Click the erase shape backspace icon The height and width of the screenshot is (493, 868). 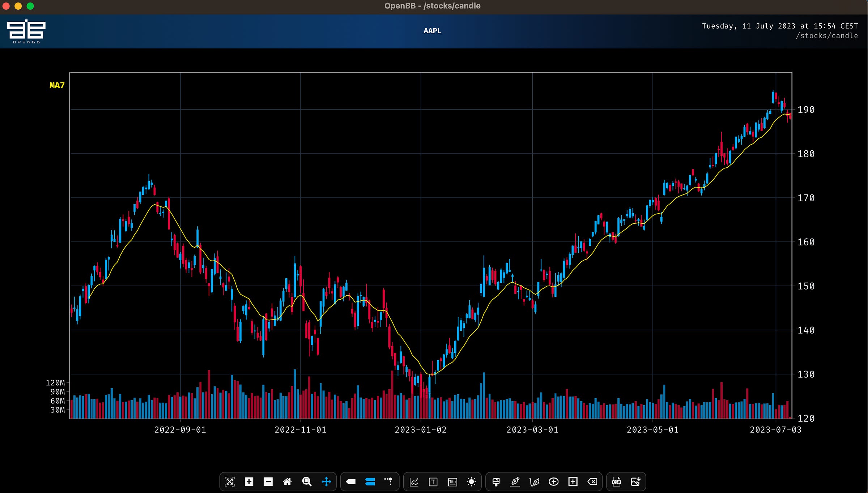tap(592, 481)
